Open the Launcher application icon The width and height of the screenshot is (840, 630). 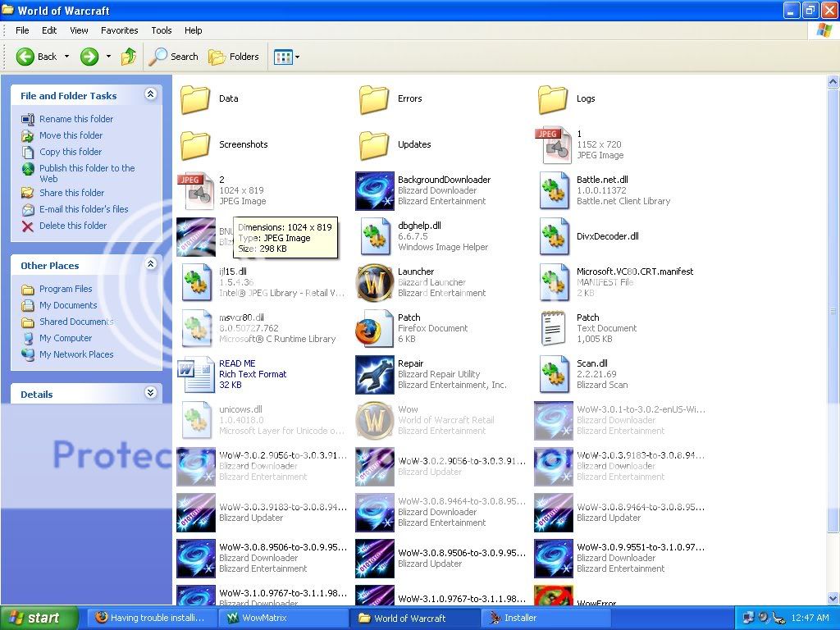(374, 283)
